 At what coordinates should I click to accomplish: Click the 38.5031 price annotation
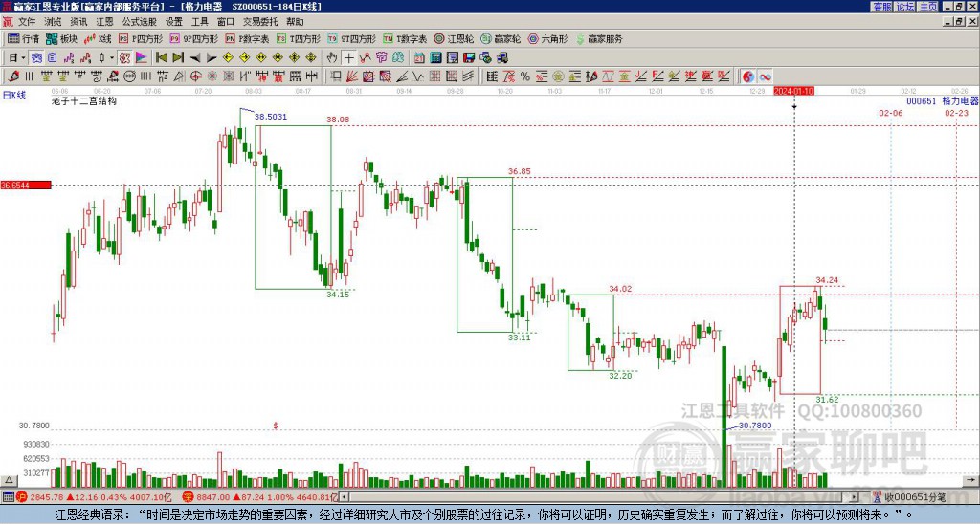pyautogui.click(x=271, y=117)
